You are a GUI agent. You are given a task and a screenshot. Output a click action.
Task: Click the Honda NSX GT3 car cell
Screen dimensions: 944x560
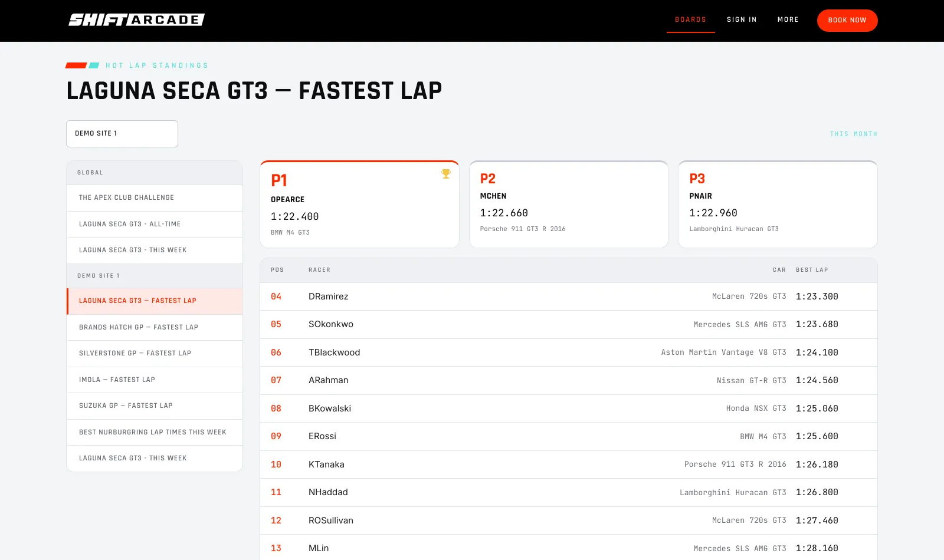coord(756,409)
